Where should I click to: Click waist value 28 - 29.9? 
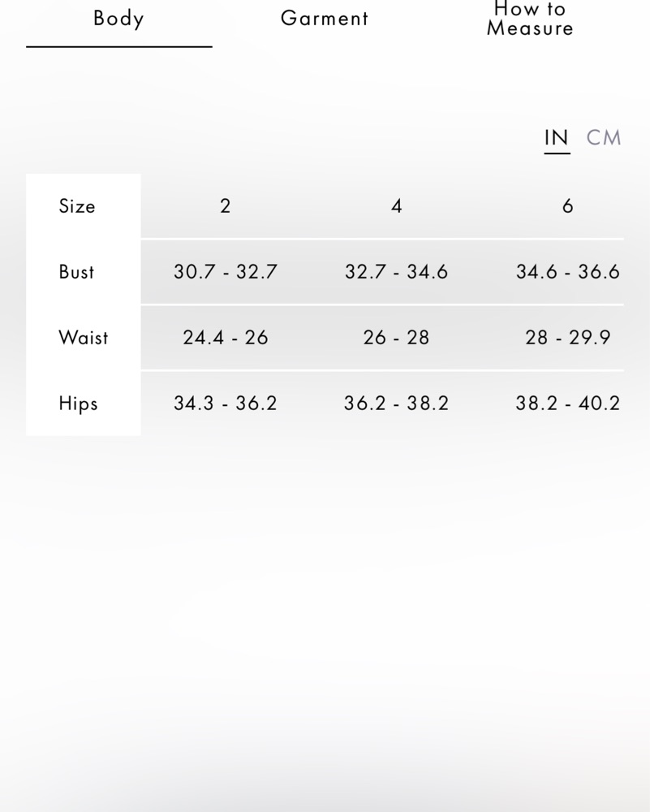[568, 338]
